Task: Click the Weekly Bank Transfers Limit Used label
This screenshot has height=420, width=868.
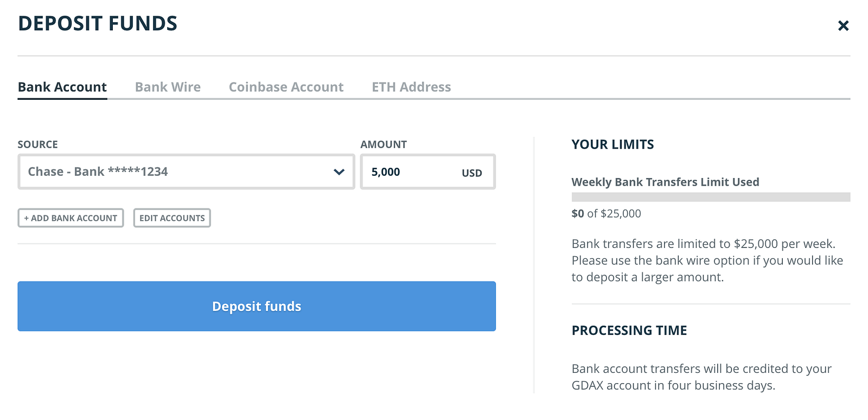Action: 665,182
